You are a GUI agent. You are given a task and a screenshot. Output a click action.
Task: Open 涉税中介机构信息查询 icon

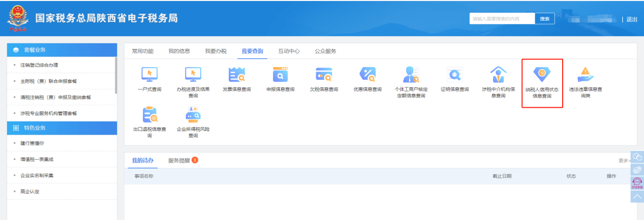click(499, 75)
